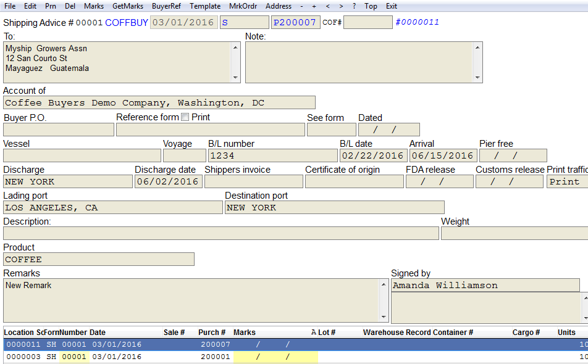
Task: Click the shipping date field 03/01/2016
Action: (x=184, y=22)
